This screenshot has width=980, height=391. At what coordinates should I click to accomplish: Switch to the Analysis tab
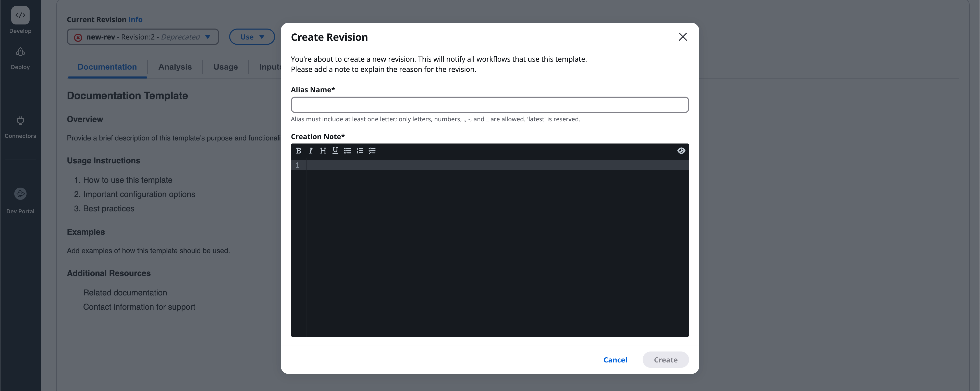pos(175,67)
